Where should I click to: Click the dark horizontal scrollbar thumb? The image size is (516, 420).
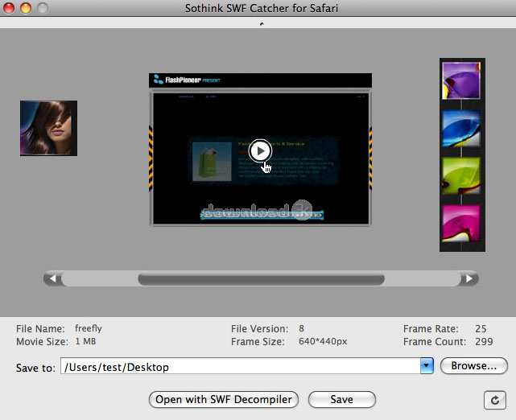(x=262, y=279)
